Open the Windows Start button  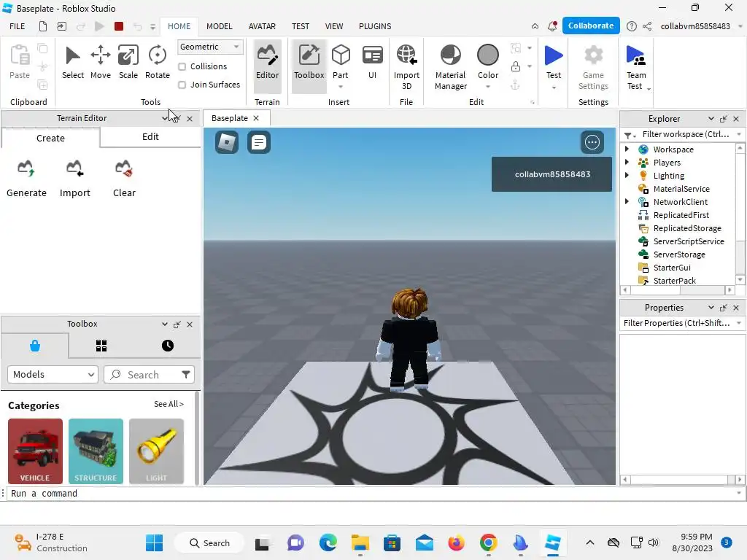pyautogui.click(x=154, y=542)
